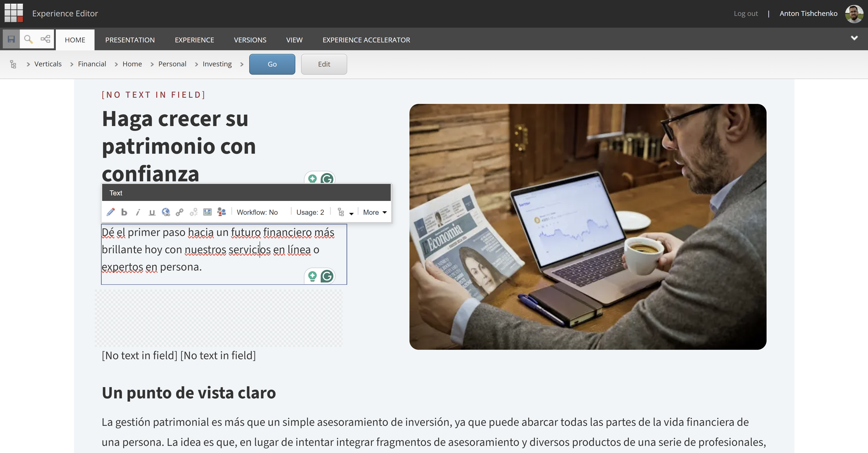
Task: Click the people personalization icon
Action: pos(221,212)
